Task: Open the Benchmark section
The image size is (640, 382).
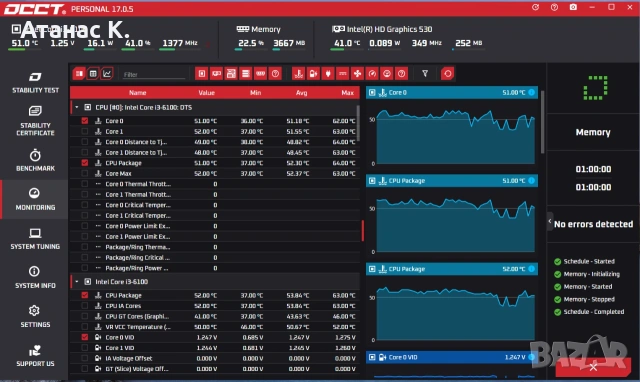Action: (x=35, y=160)
